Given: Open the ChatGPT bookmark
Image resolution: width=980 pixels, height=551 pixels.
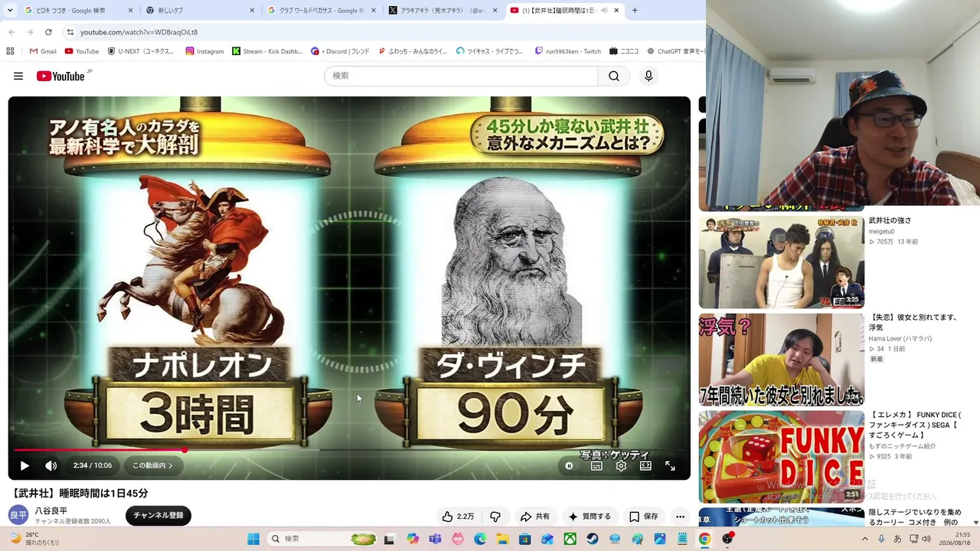Looking at the screenshot, I should 676,51.
